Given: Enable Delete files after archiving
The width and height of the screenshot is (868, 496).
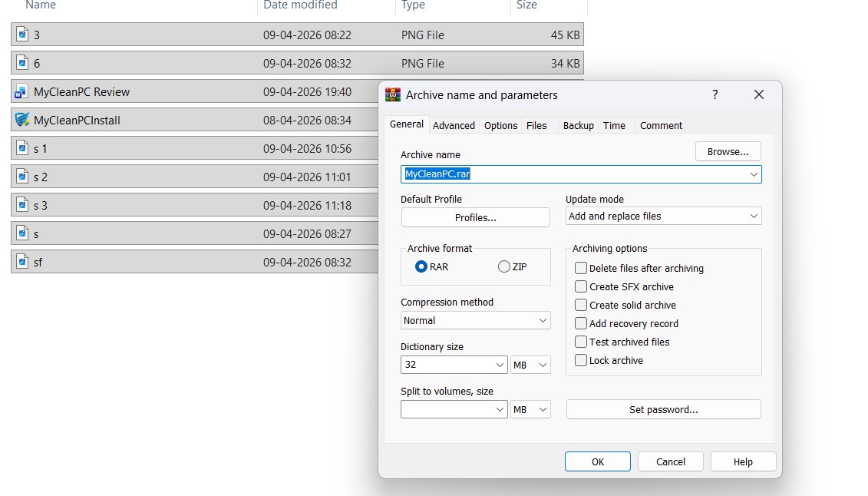Looking at the screenshot, I should pyautogui.click(x=581, y=268).
